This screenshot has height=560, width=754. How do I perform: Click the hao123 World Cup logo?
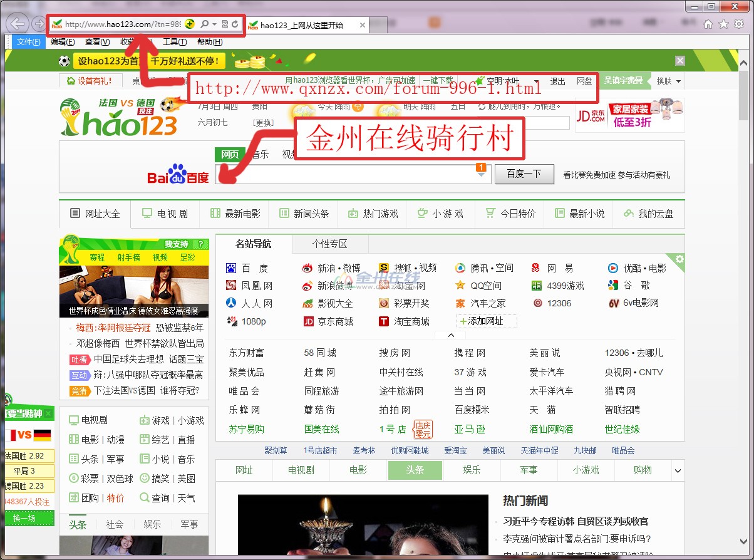point(119,117)
